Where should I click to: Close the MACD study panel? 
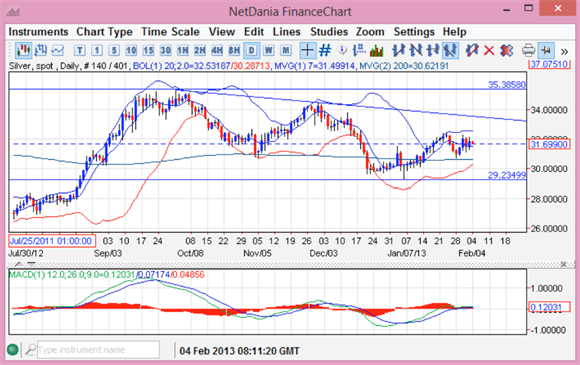tap(563, 264)
